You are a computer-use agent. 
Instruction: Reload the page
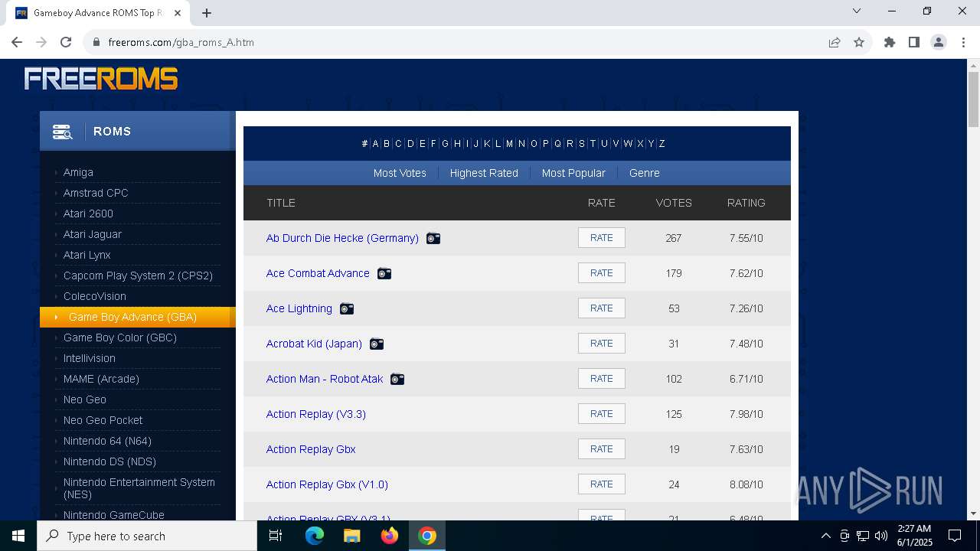click(x=66, y=42)
